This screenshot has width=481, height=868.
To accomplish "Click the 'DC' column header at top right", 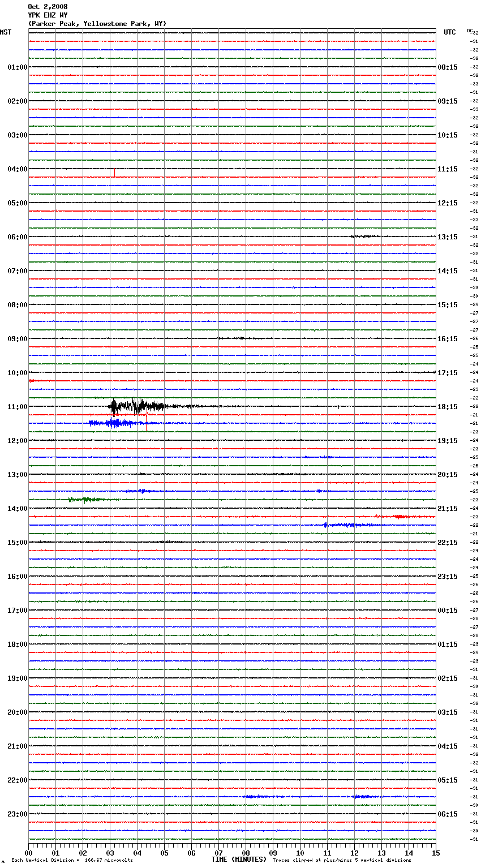I will click(469, 31).
